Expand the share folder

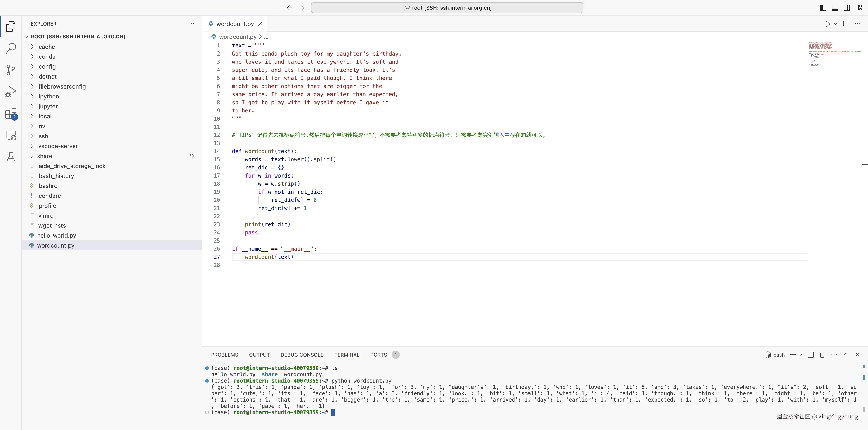tap(45, 156)
